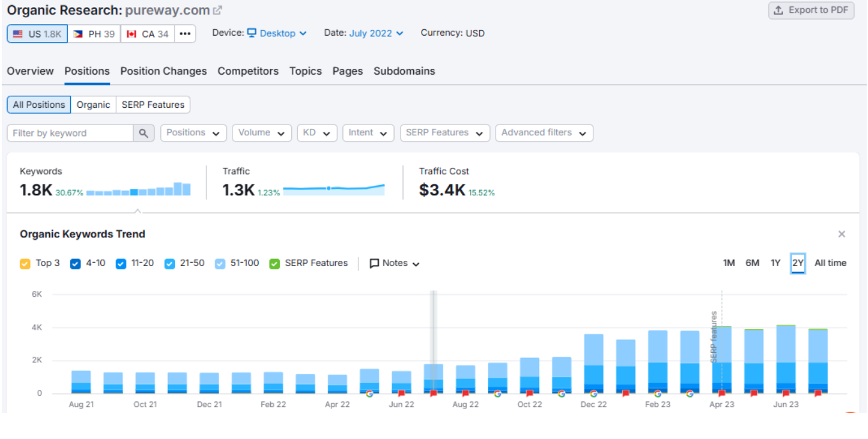
Task: Set chart range to 1Y
Action: point(775,263)
